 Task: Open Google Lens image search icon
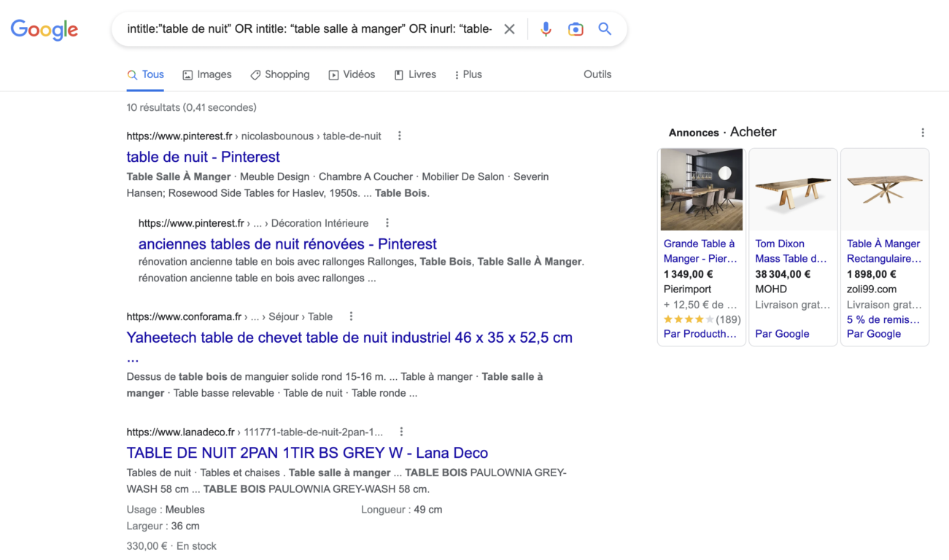pyautogui.click(x=576, y=28)
